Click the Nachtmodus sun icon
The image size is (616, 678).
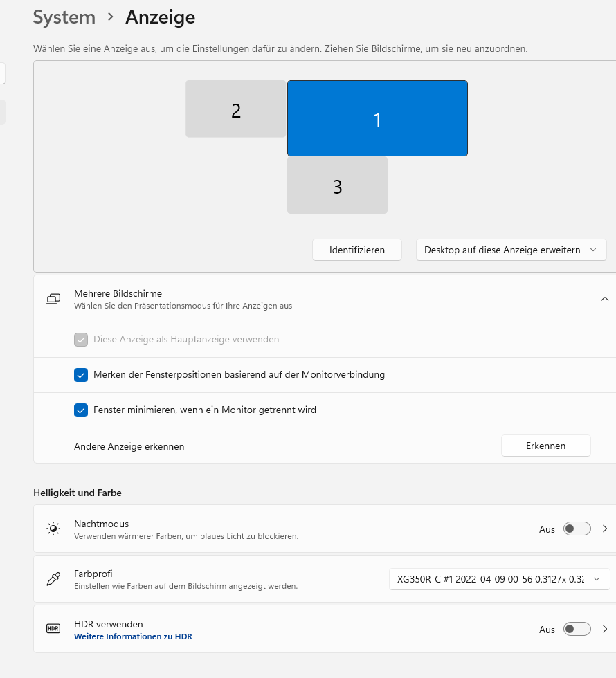pos(53,529)
